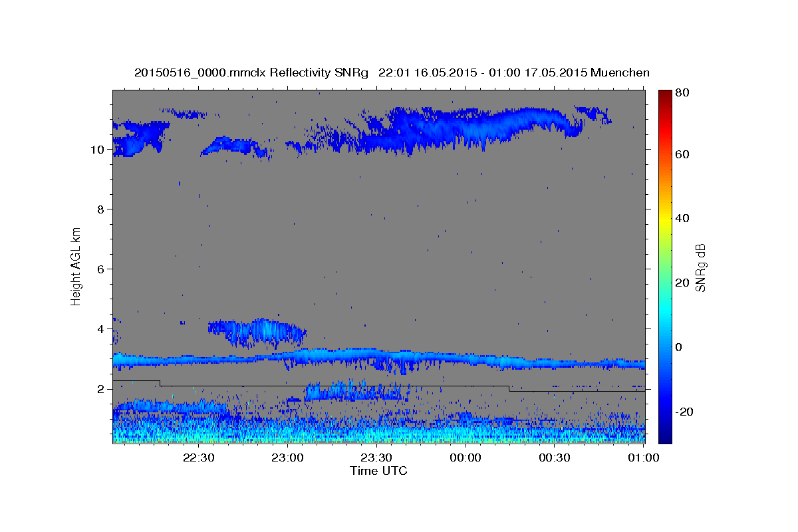Select the 'Height AGL km' axis label
The image size is (798, 532).
76,265
